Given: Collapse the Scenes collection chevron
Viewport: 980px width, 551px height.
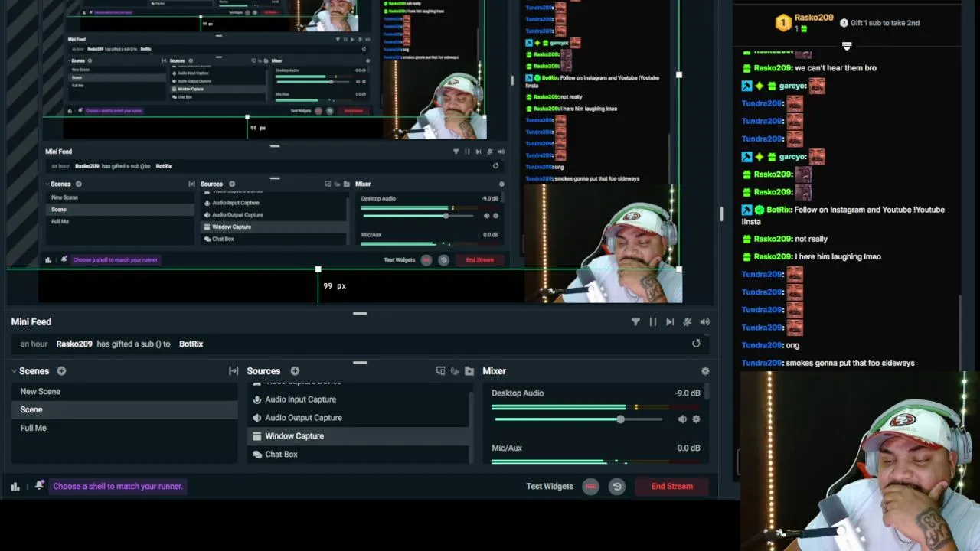Looking at the screenshot, I should (x=14, y=371).
